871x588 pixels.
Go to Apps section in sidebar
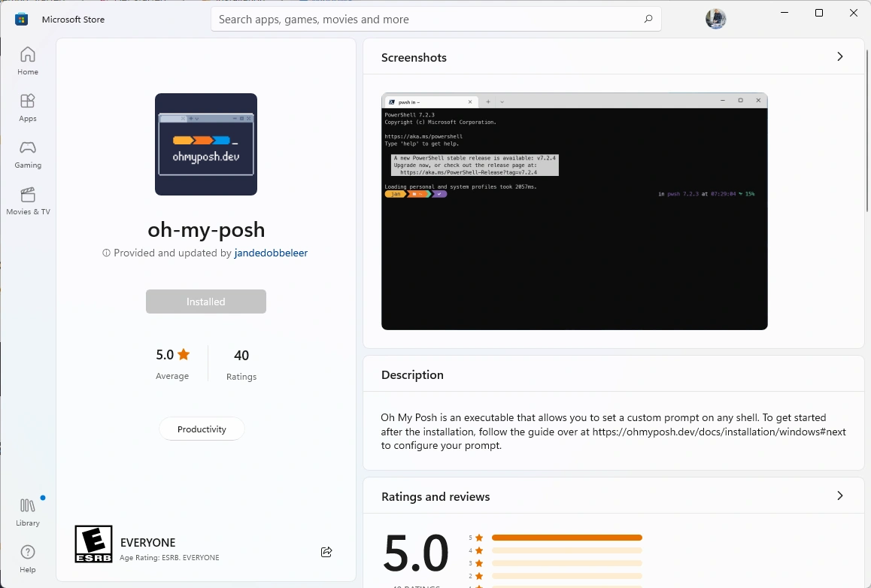pos(28,108)
